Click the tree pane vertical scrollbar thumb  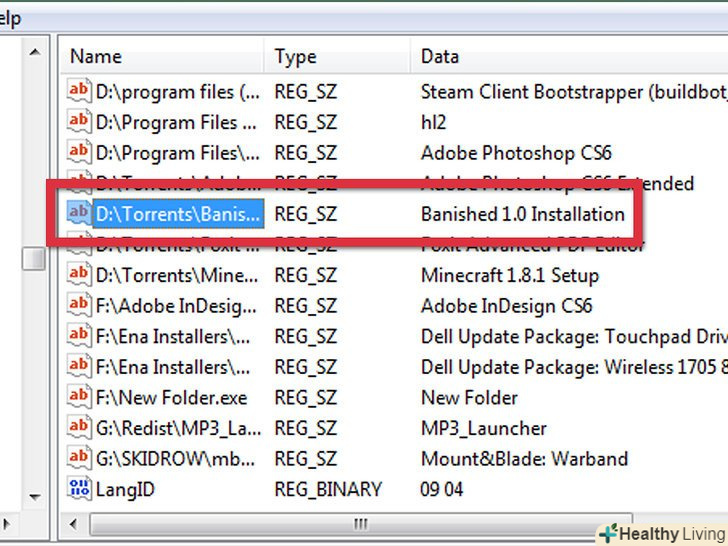click(34, 259)
